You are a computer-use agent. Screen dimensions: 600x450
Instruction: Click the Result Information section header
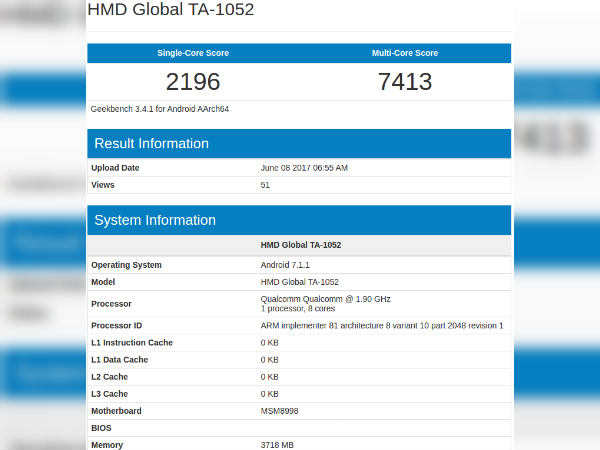point(299,143)
